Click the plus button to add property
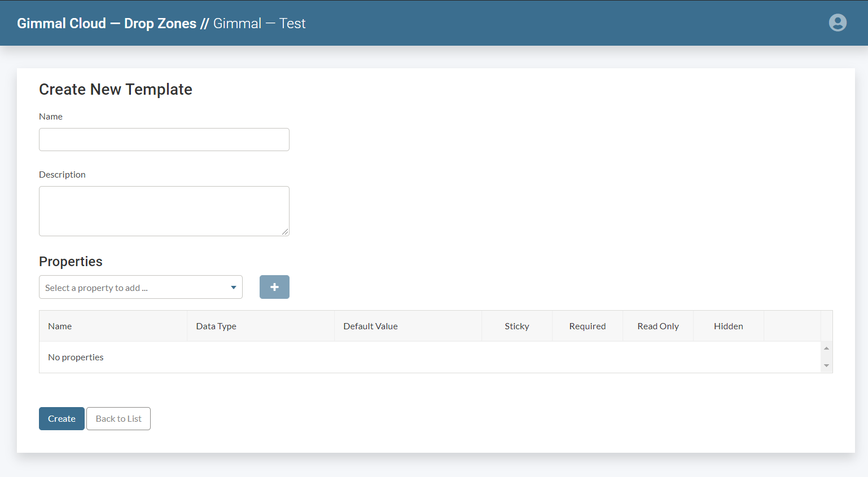This screenshot has height=477, width=868. (x=274, y=287)
